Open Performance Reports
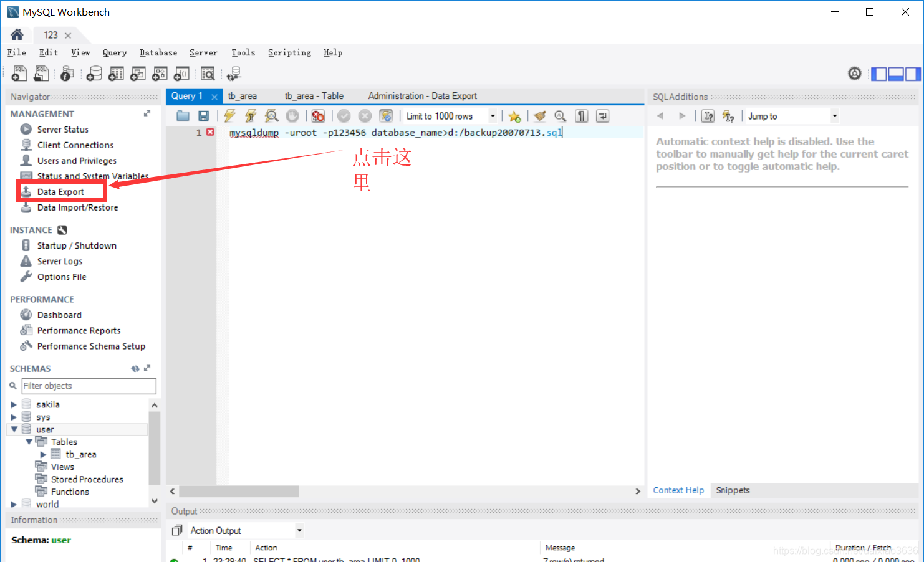The height and width of the screenshot is (562, 924). 79,331
